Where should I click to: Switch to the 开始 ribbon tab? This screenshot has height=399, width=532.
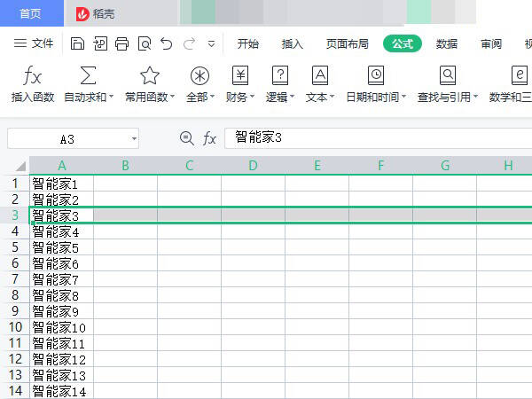click(247, 43)
